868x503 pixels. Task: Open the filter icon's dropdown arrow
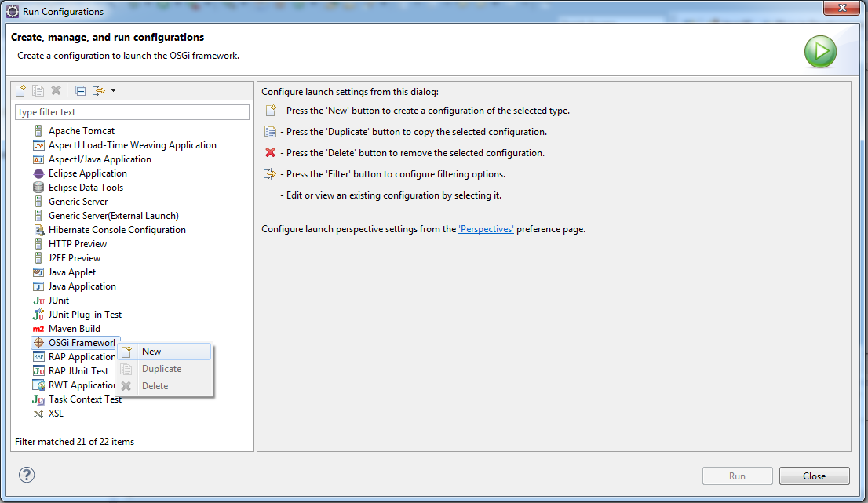click(x=113, y=90)
